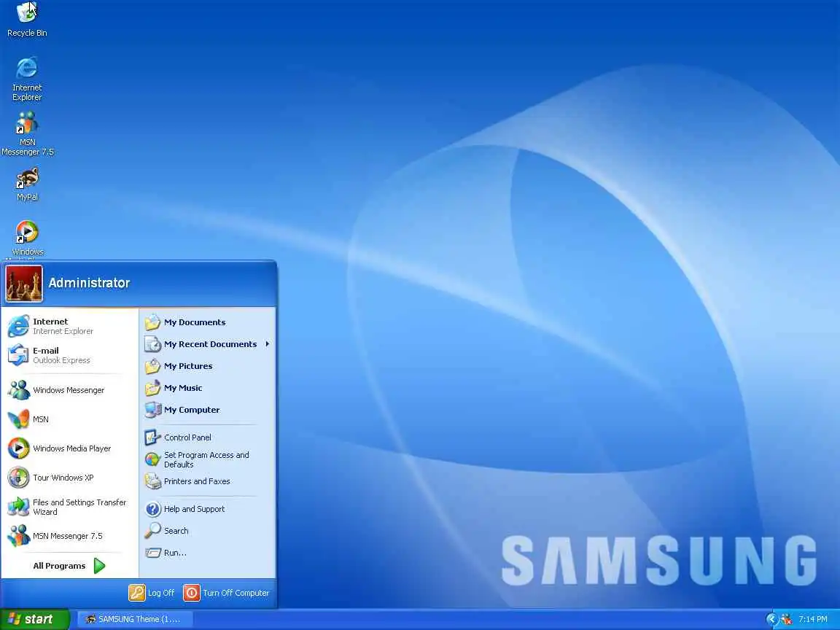Launch MSN Messenger 7.5 from Start menu
The height and width of the screenshot is (630, 840).
[70, 536]
